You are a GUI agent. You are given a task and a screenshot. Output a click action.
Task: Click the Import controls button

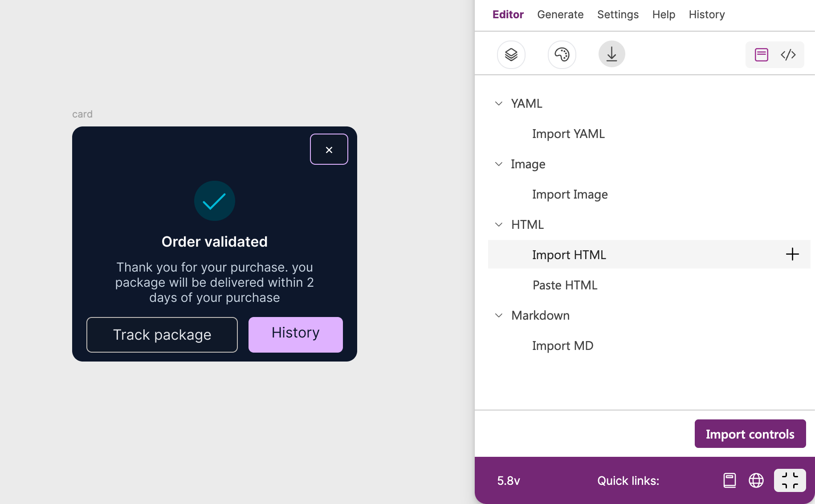coord(750,434)
